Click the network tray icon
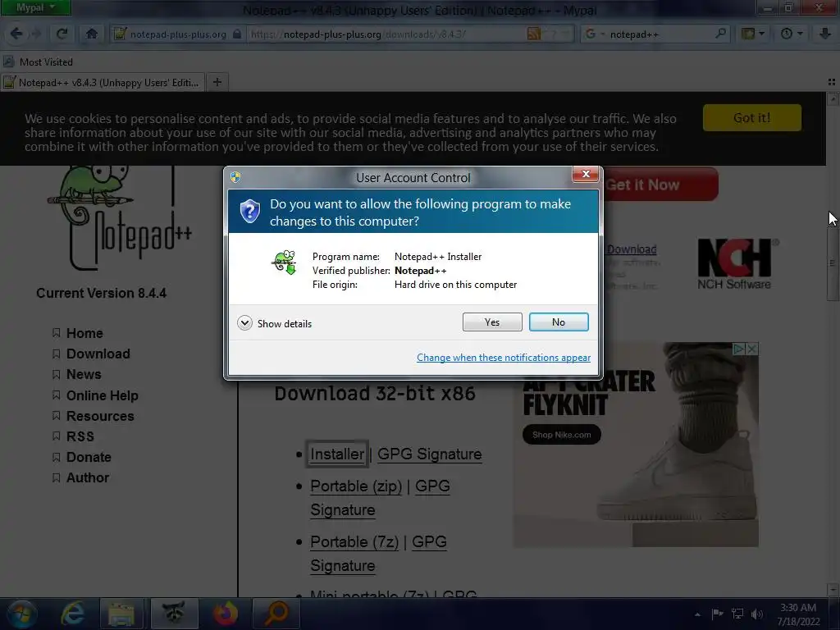 pyautogui.click(x=737, y=614)
